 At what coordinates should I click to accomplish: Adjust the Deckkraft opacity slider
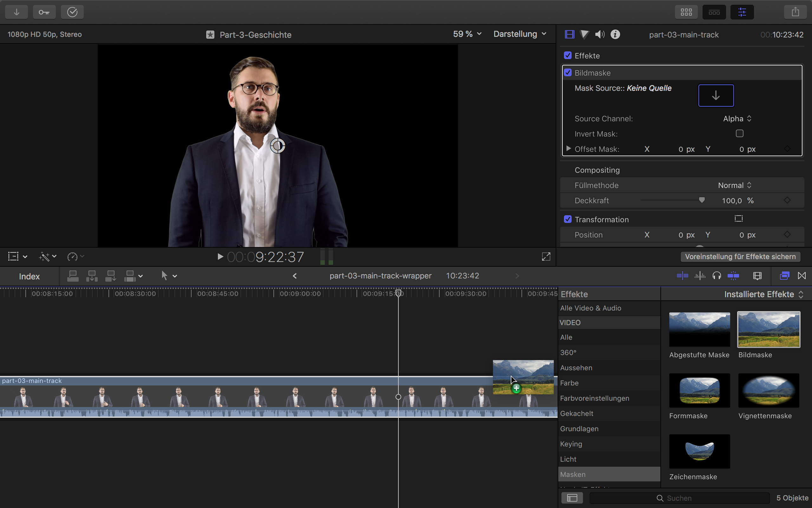tap(701, 201)
